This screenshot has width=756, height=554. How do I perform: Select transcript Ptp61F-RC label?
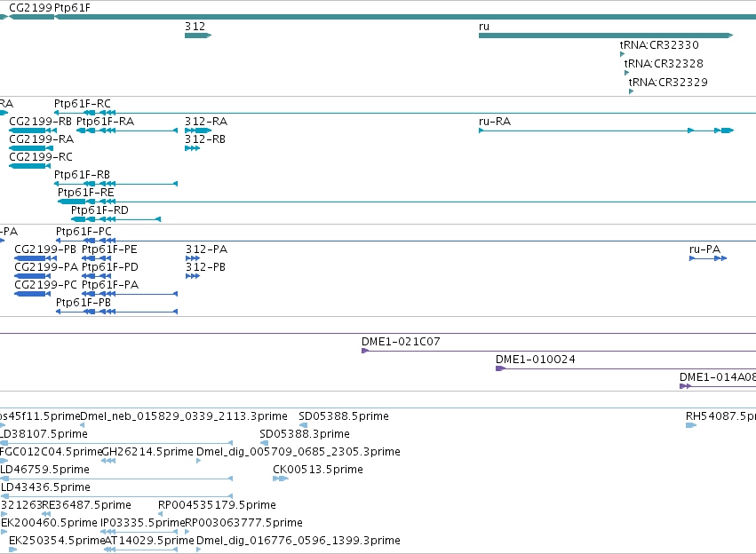click(x=83, y=104)
